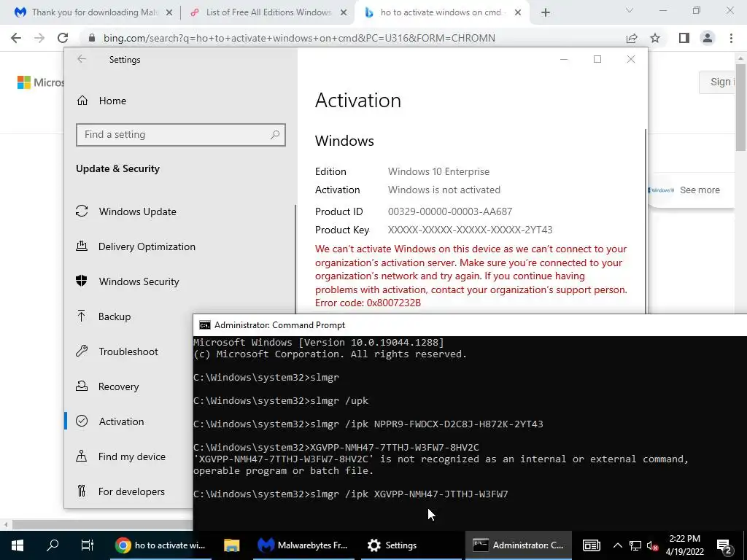The image size is (747, 560).
Task: Open Chrome side panel
Action: click(684, 38)
